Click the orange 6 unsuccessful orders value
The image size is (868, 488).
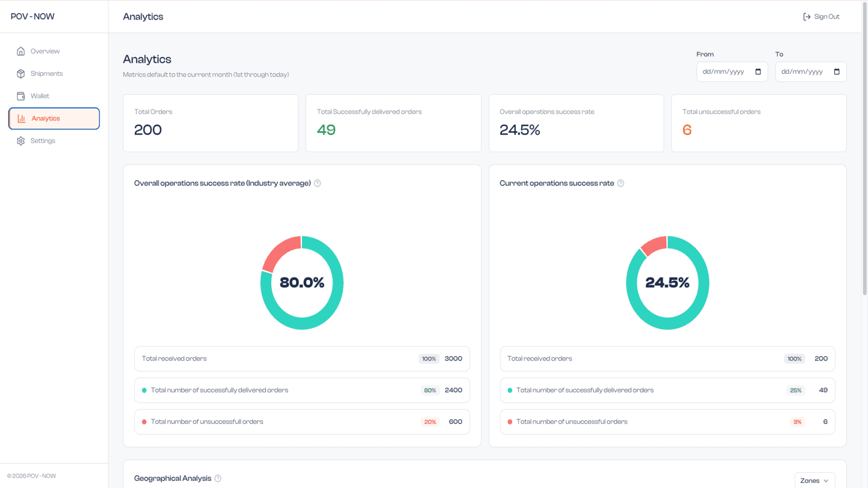[x=687, y=130]
